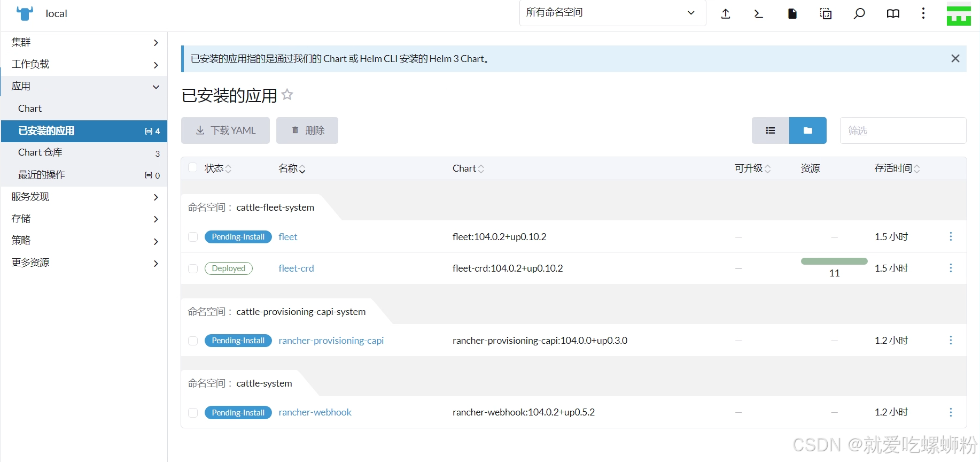Click the Deployed status badge
This screenshot has height=462, width=980.
[x=229, y=268]
